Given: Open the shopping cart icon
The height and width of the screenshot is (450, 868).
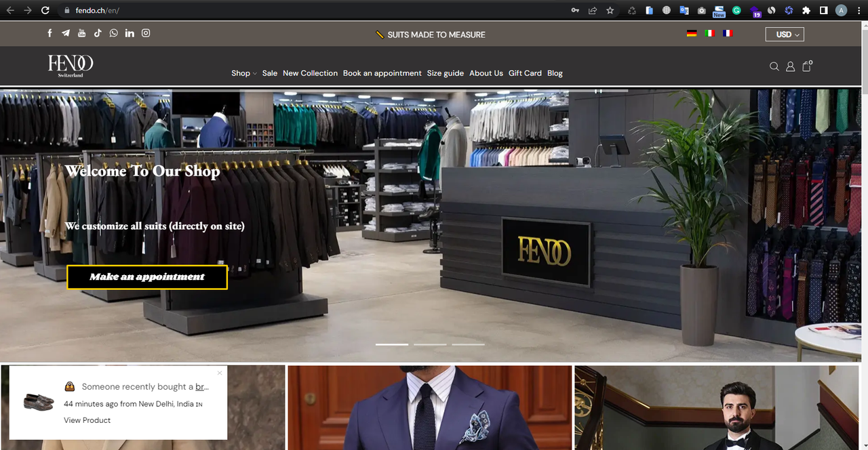Looking at the screenshot, I should [x=807, y=66].
